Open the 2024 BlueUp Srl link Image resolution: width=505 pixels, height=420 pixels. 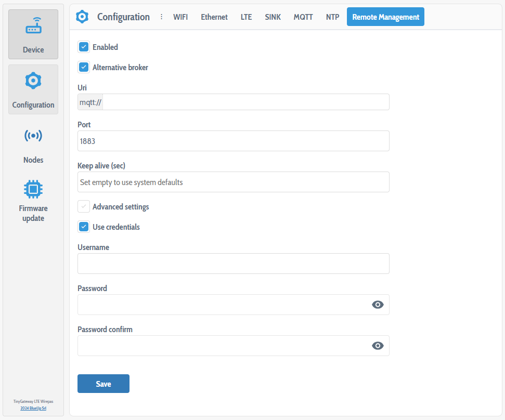point(33,408)
